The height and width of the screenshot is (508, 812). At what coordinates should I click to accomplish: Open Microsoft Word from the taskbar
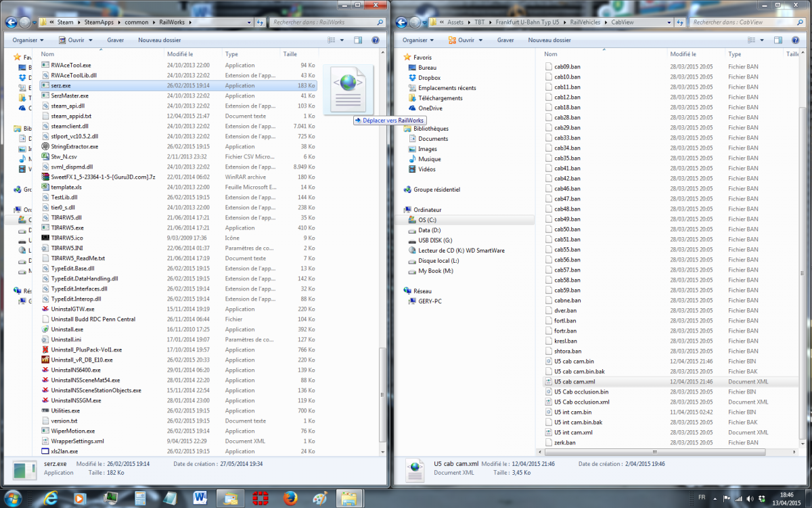[x=201, y=499]
